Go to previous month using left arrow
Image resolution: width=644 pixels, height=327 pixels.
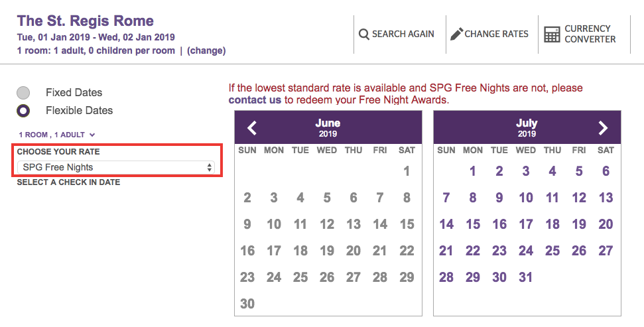(252, 128)
